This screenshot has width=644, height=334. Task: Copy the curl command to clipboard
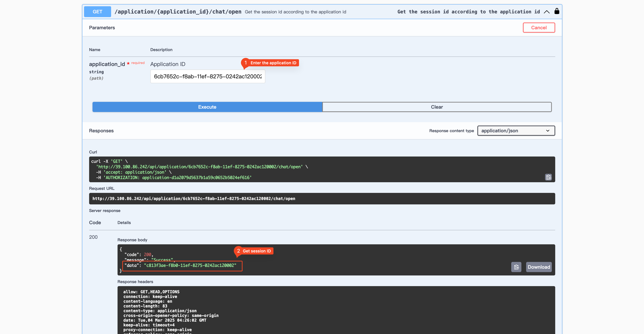tap(548, 177)
